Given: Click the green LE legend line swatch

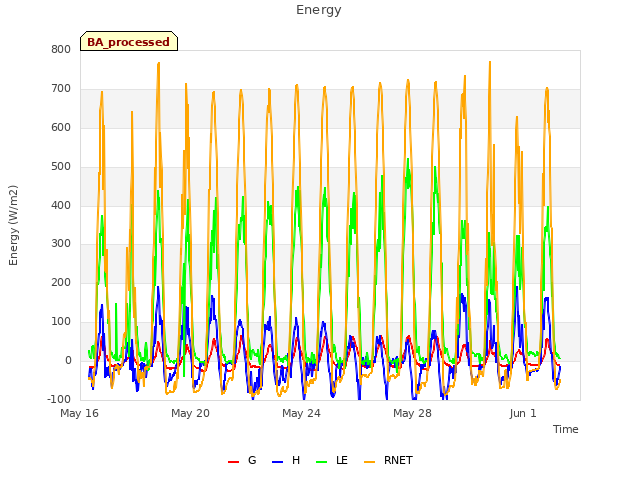Looking at the screenshot, I should click(x=322, y=462).
